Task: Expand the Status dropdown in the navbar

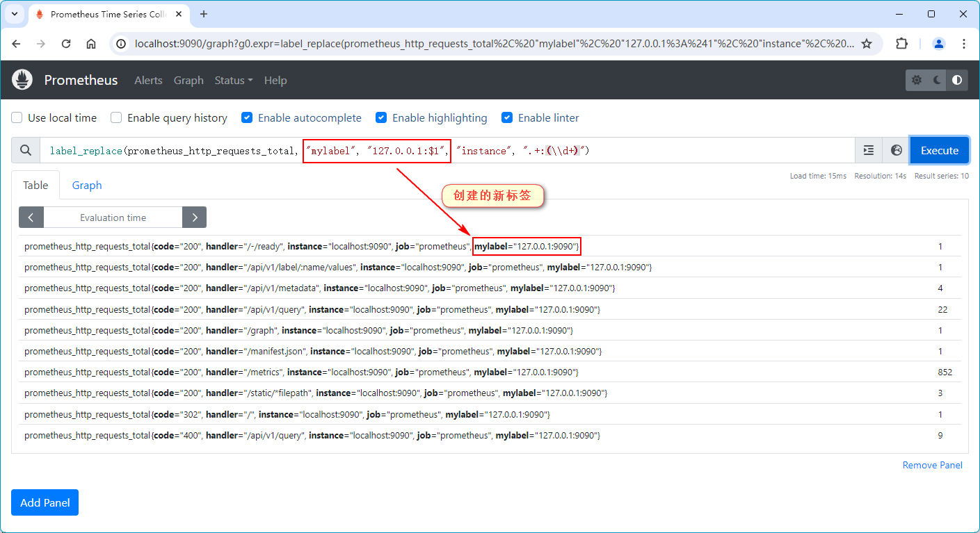Action: pyautogui.click(x=234, y=80)
